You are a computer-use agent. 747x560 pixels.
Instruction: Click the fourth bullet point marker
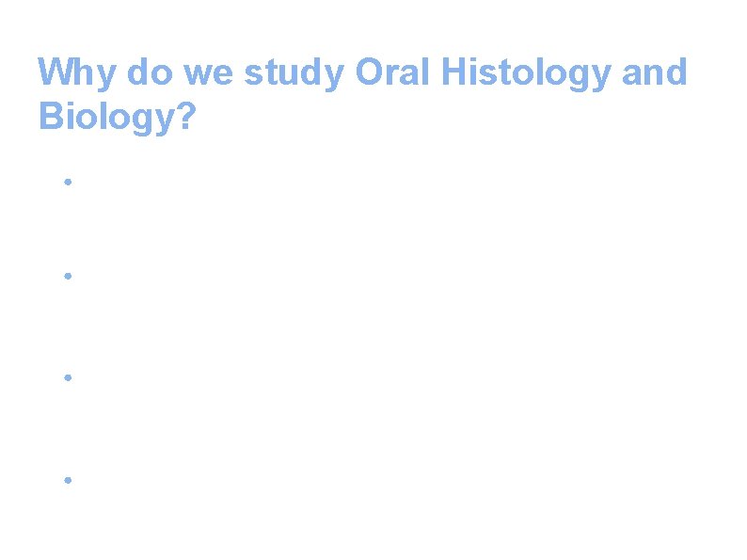pyautogui.click(x=69, y=479)
